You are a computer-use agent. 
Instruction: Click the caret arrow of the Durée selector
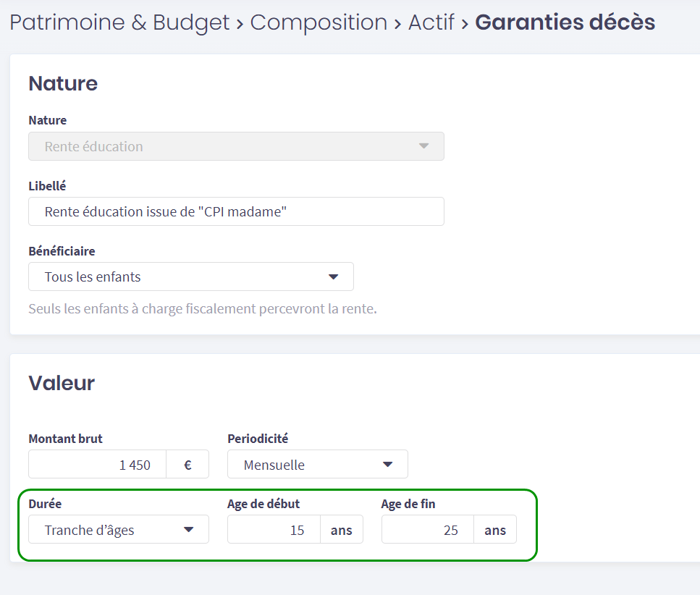(188, 530)
